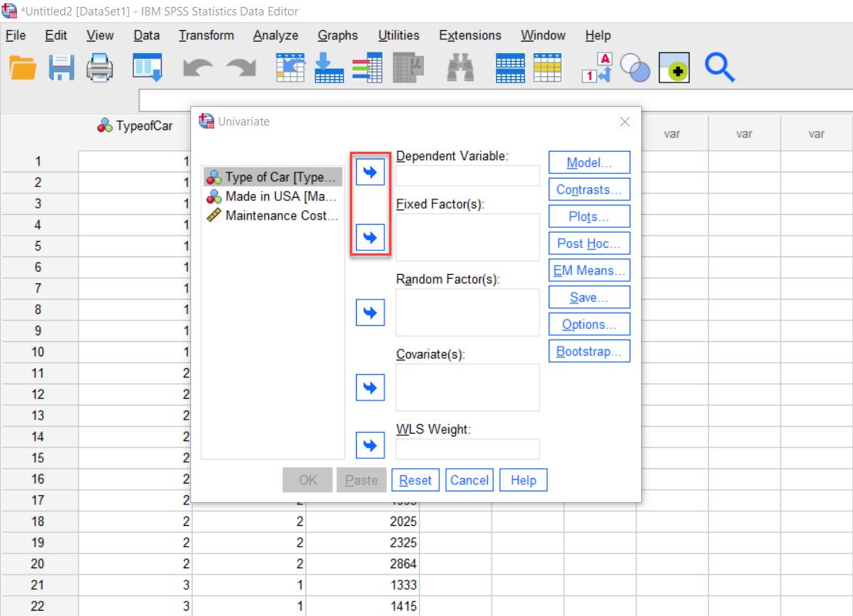
Task: Click cell value 2025 in row 18
Action: tap(363, 521)
